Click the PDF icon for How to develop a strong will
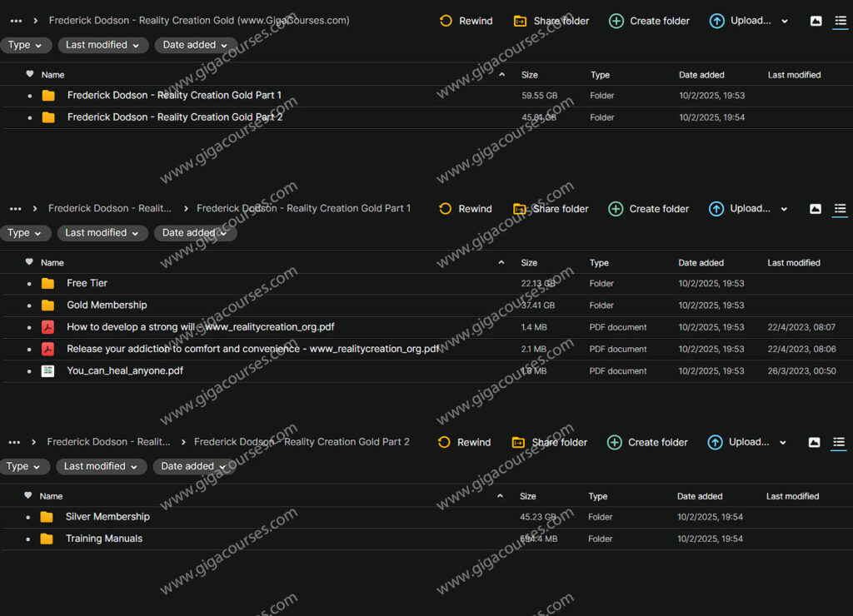This screenshot has width=853, height=616. click(48, 327)
